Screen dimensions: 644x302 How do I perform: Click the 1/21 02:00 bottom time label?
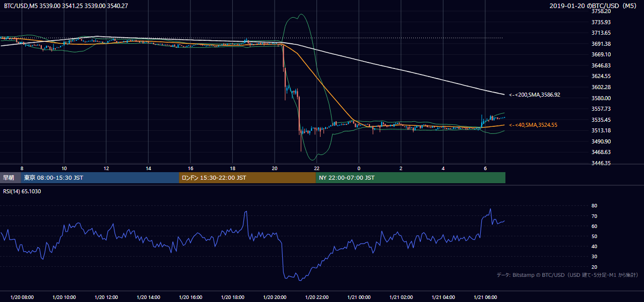(401, 297)
